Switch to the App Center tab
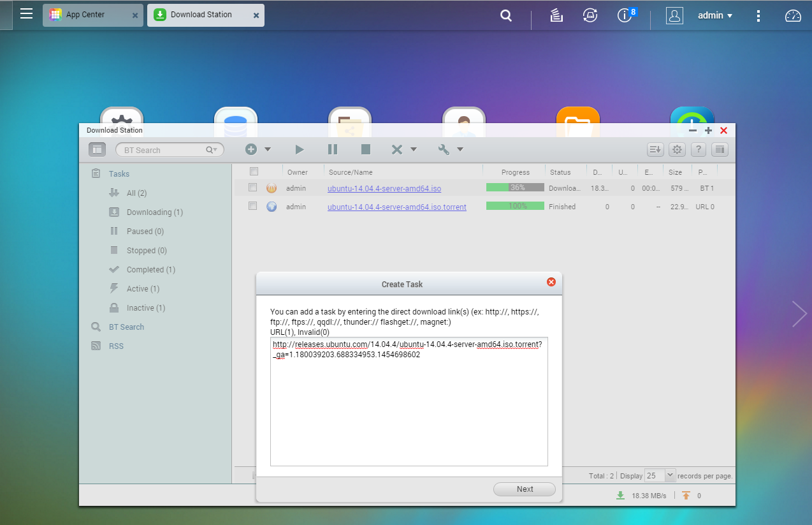812x525 pixels. point(94,15)
